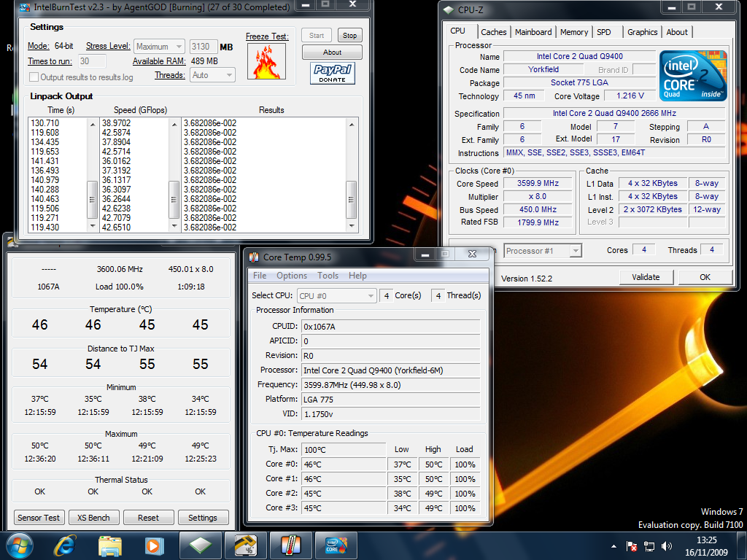Click the Freeze Test flame icon
The height and width of the screenshot is (560, 747).
[x=266, y=61]
